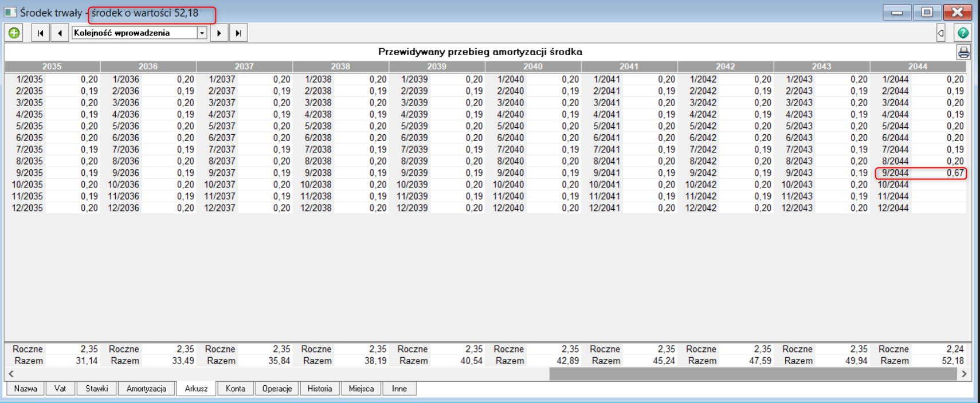Viewport: 980px width, 403px height.
Task: Jump to the first record
Action: click(x=40, y=33)
